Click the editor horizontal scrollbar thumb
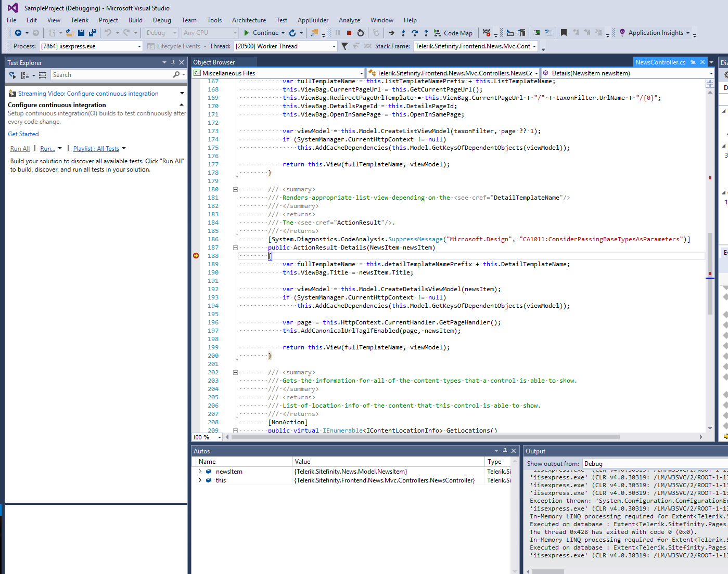 425,437
